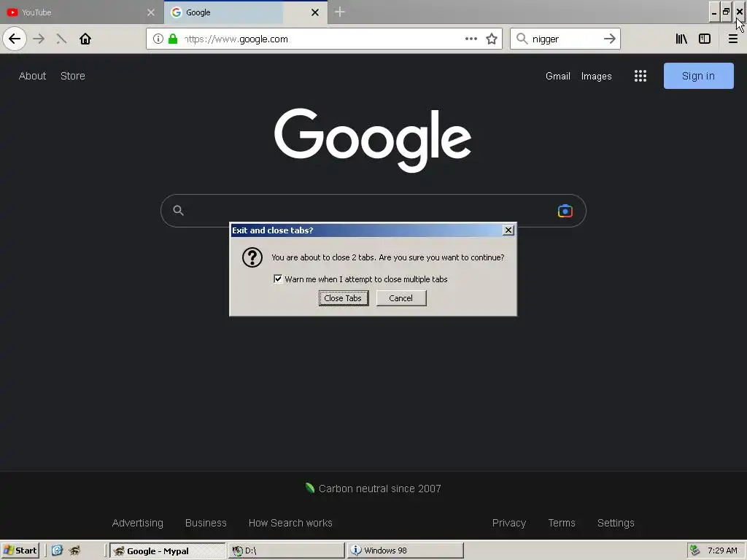Bookmark this page with the star icon
Viewport: 747px width, 560px height.
coord(492,39)
